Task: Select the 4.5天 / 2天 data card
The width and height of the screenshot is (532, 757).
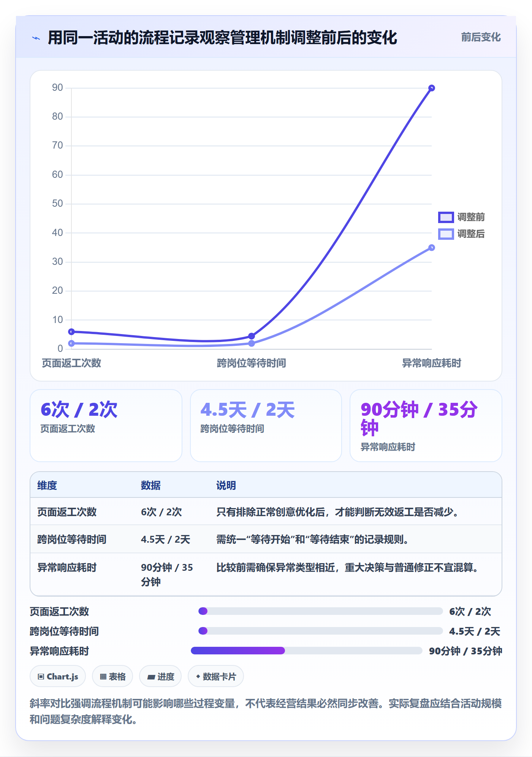Action: click(266, 426)
